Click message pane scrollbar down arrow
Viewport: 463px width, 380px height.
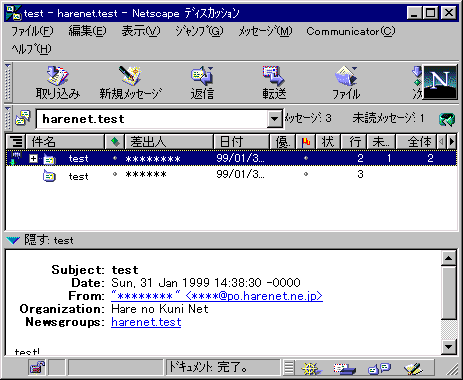point(449,347)
